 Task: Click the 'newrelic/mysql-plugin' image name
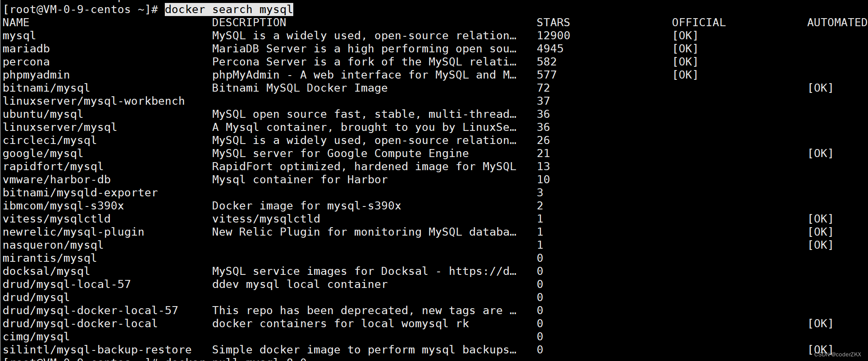point(74,232)
